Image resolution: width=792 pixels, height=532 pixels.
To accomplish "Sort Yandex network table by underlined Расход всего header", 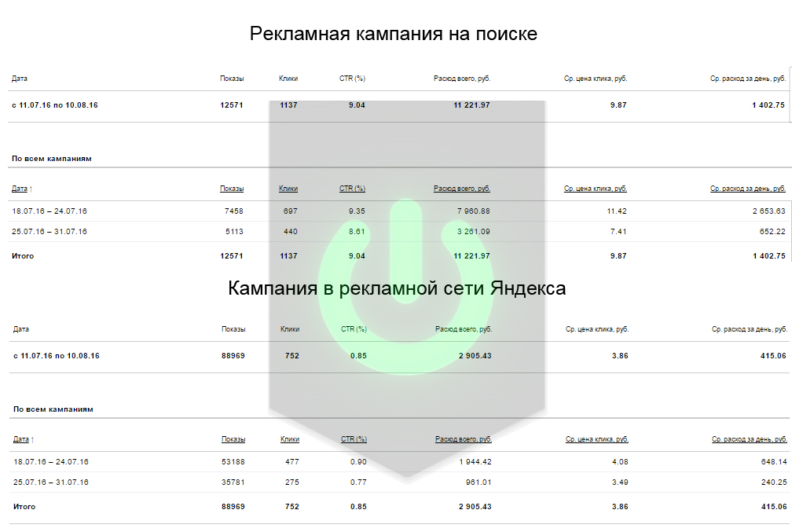I will point(464,439).
